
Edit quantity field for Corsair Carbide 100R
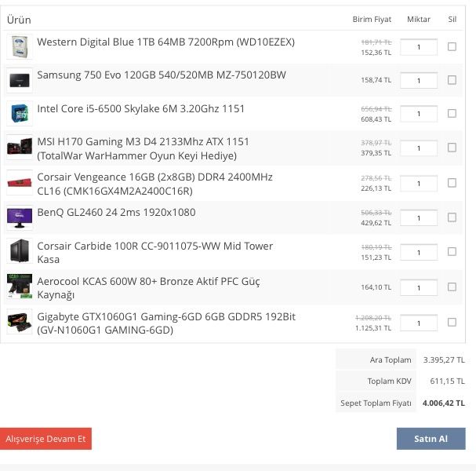[419, 252]
